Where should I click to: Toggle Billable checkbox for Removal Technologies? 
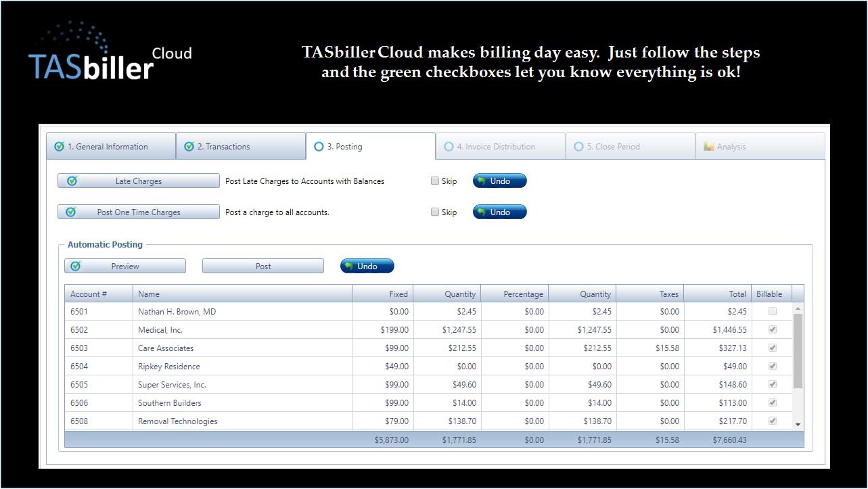(773, 421)
